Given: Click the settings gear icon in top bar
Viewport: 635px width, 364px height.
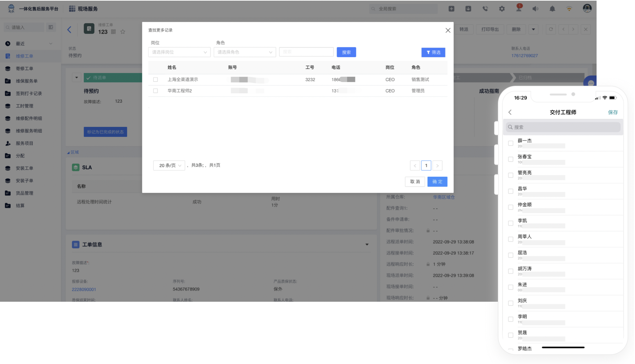Looking at the screenshot, I should (502, 9).
